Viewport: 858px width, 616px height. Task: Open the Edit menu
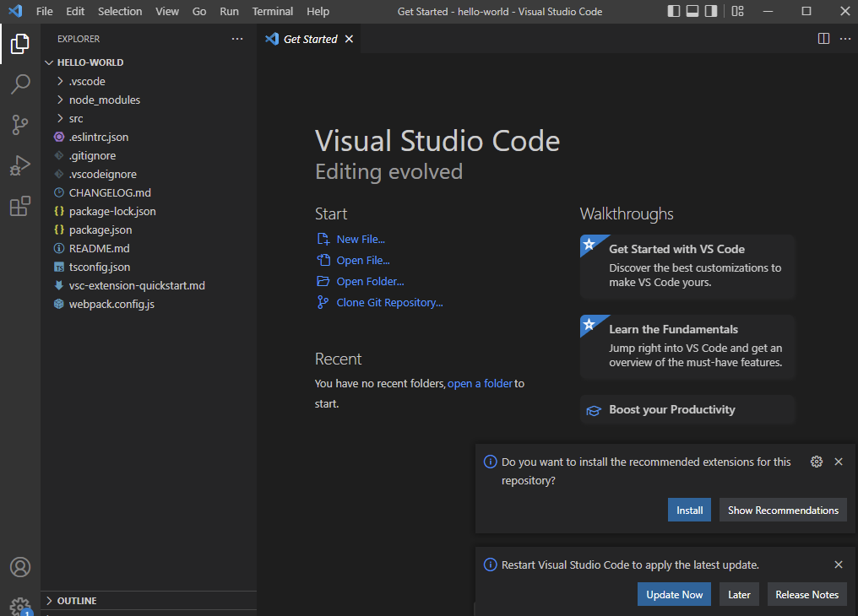[x=75, y=11]
